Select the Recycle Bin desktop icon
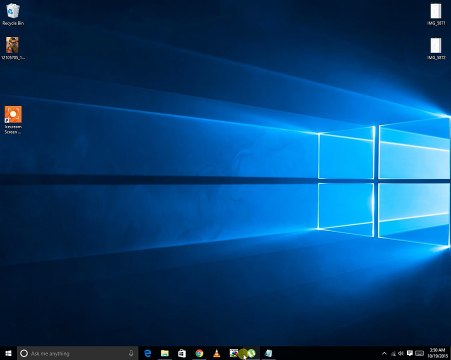 (x=13, y=14)
